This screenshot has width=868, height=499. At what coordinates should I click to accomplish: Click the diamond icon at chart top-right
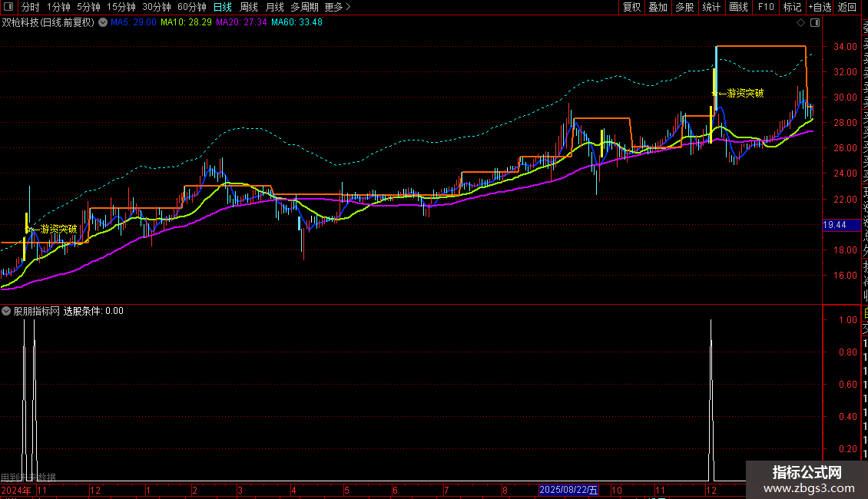(x=800, y=23)
